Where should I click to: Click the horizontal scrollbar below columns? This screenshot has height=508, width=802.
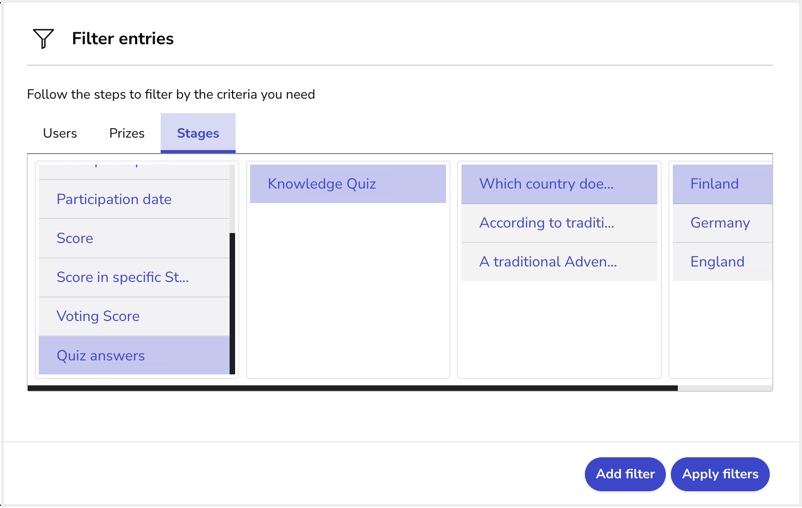pyautogui.click(x=352, y=388)
